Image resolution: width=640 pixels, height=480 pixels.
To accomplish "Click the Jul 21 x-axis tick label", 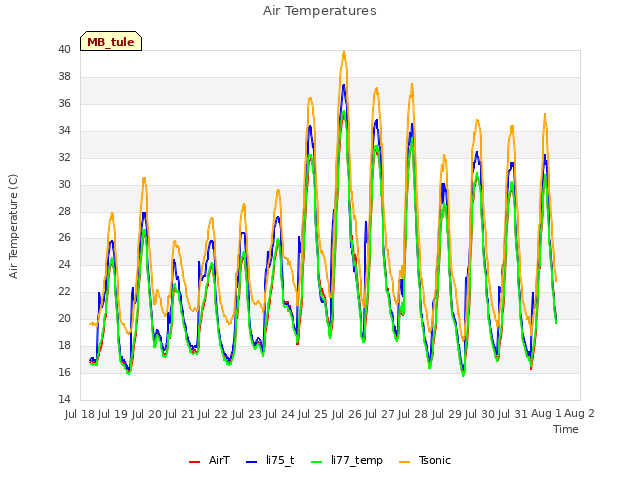I will [180, 414].
